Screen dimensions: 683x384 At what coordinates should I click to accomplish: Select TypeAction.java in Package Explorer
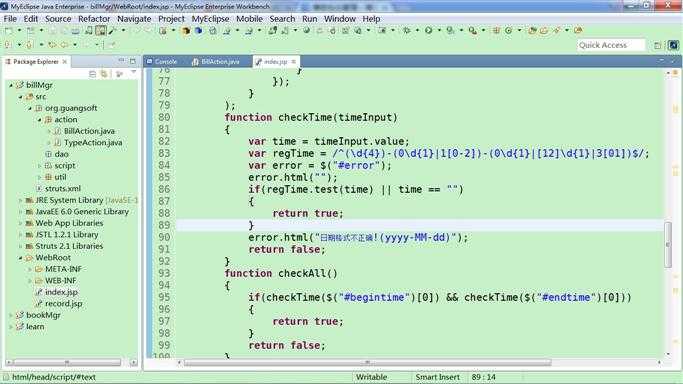[x=93, y=142]
